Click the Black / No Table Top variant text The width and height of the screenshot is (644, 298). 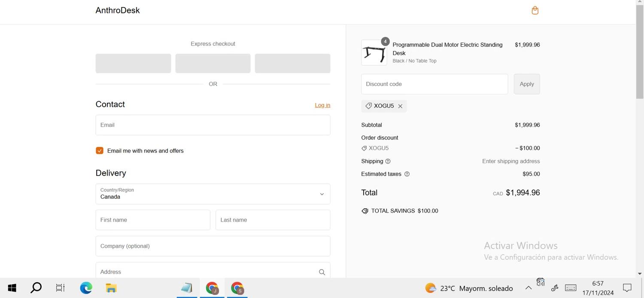pyautogui.click(x=414, y=61)
